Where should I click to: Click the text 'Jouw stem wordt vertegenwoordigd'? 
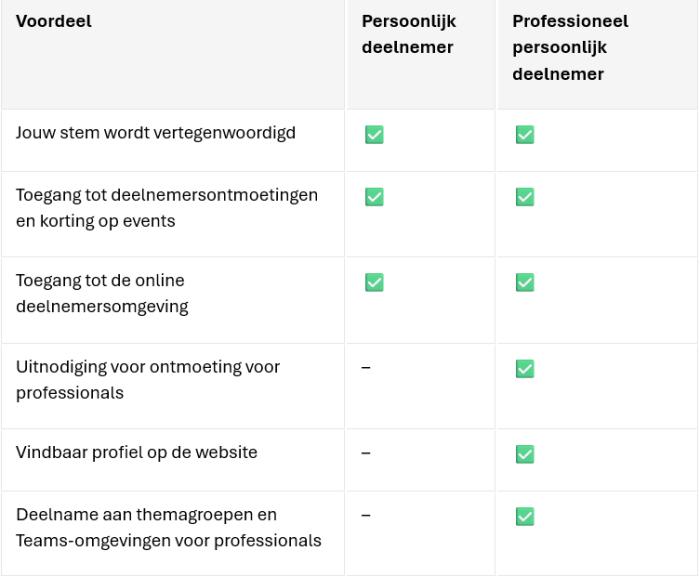[156, 133]
